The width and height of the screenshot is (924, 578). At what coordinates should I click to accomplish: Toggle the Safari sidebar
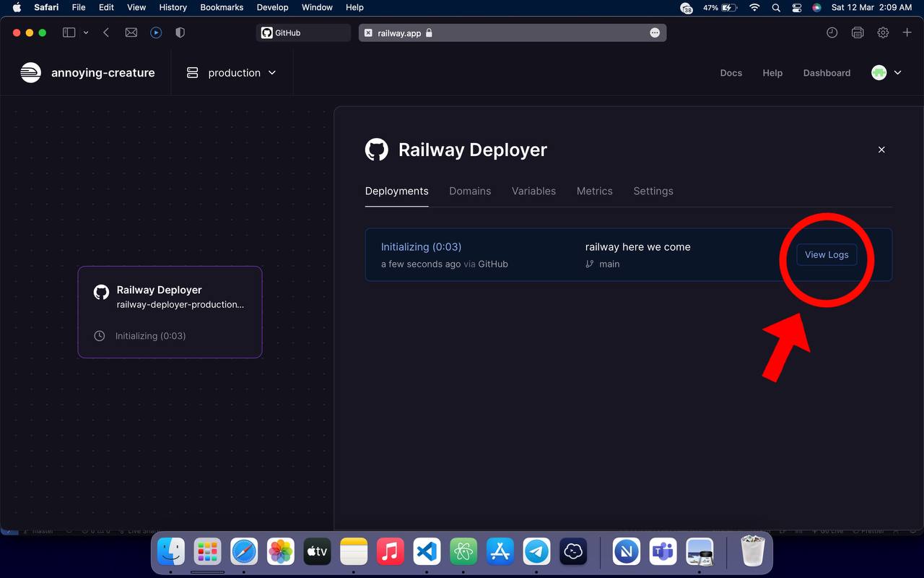coord(69,33)
